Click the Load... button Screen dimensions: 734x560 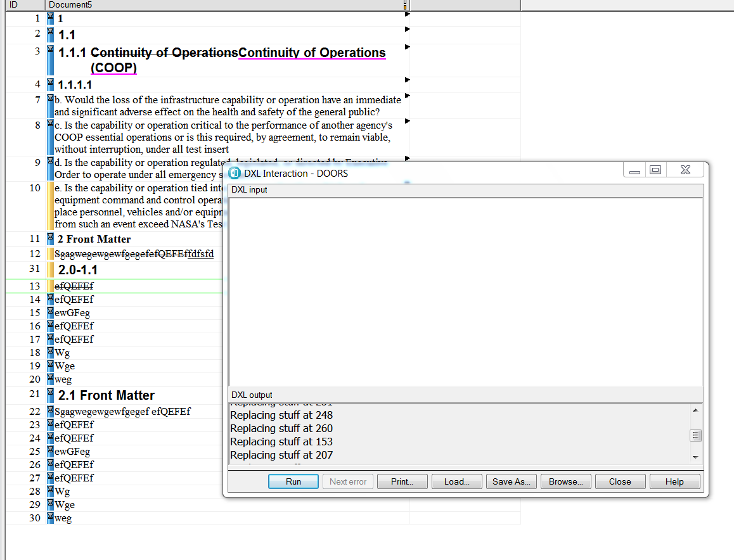(456, 481)
